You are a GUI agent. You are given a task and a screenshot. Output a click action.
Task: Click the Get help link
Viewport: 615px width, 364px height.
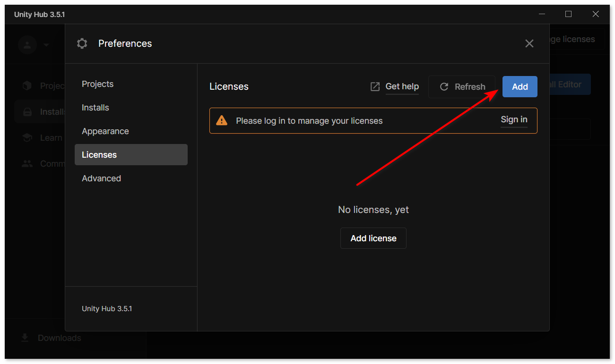click(402, 86)
